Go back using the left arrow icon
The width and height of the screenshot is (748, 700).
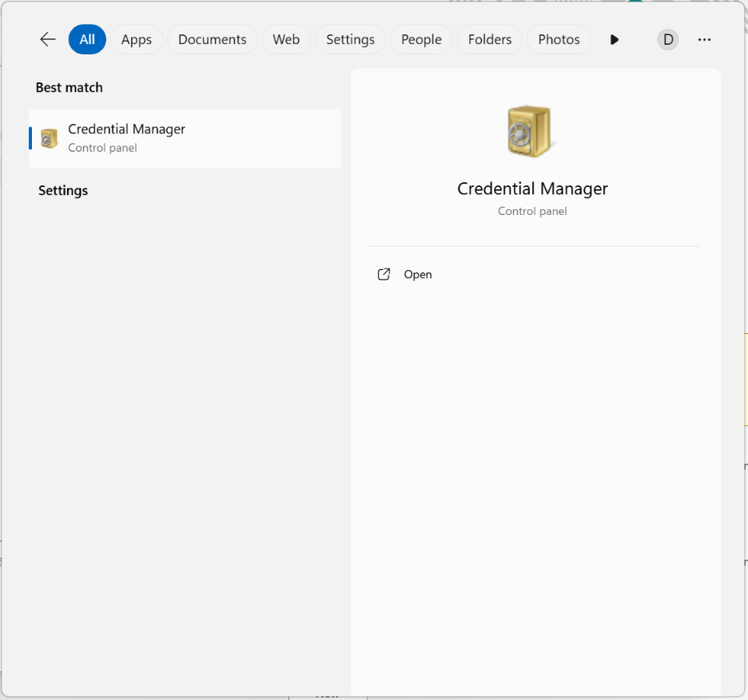click(x=48, y=39)
